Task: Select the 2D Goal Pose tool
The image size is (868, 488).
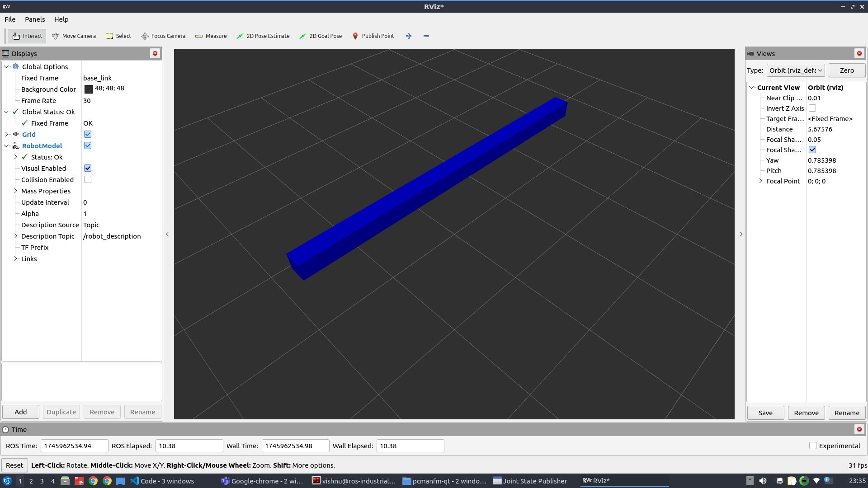Action: tap(321, 36)
